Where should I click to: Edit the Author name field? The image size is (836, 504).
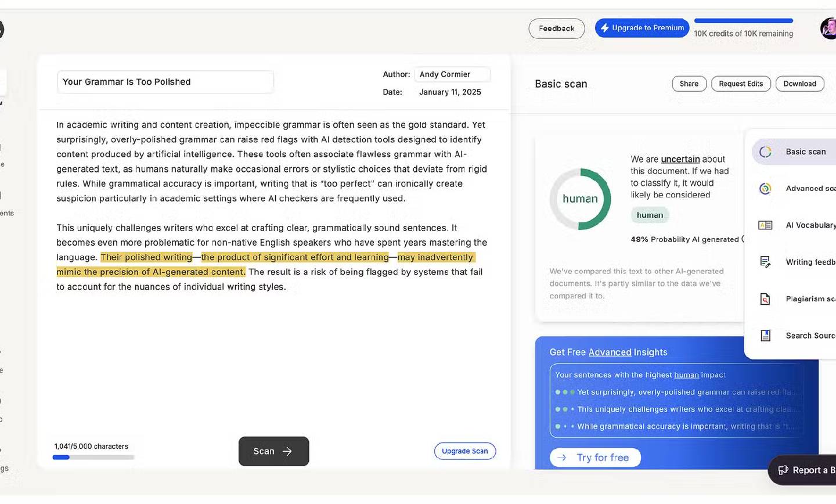(x=452, y=74)
